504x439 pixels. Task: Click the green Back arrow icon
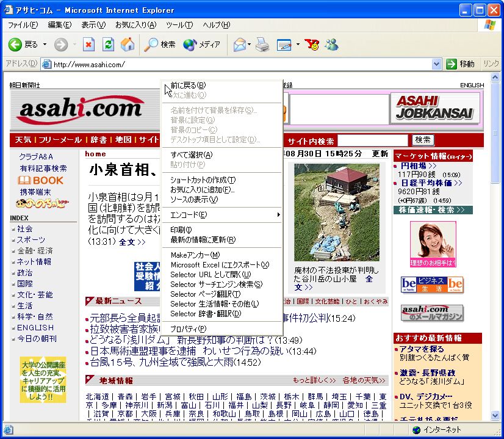[15, 45]
